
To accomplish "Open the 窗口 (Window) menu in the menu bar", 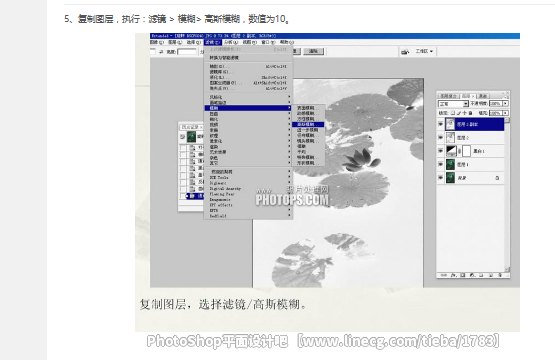I will coord(268,42).
